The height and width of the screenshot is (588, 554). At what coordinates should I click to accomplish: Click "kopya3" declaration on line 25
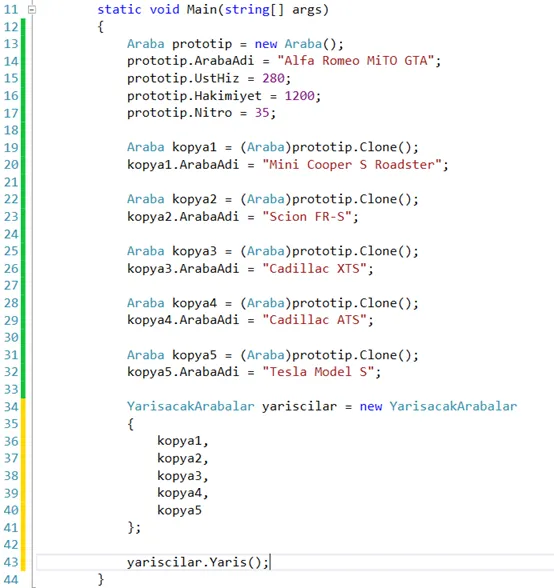(x=194, y=251)
